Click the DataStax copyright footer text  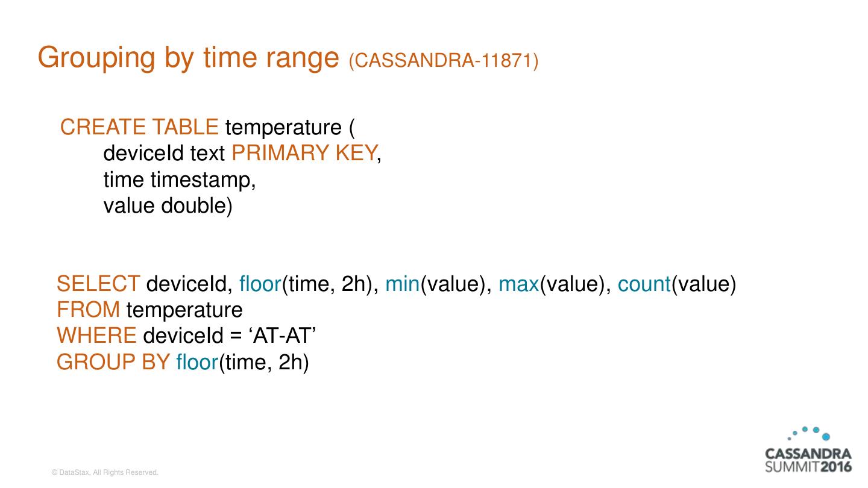point(105,473)
